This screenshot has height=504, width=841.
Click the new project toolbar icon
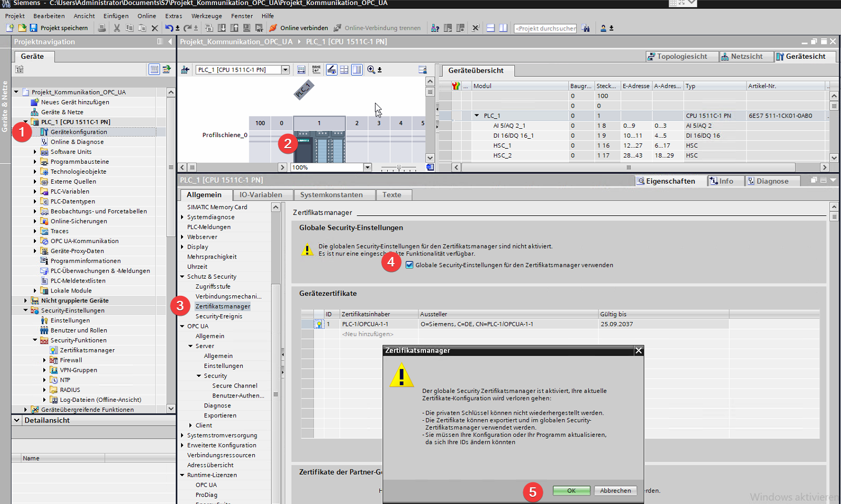pos(9,28)
